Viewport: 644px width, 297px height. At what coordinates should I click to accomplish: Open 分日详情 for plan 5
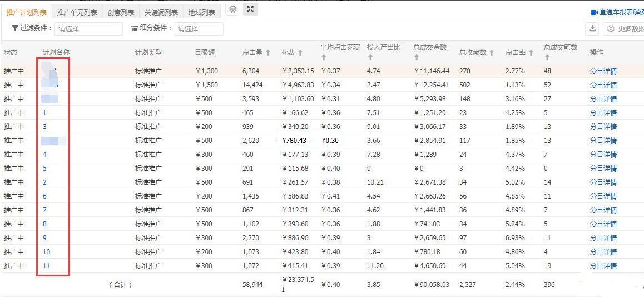tap(603, 169)
